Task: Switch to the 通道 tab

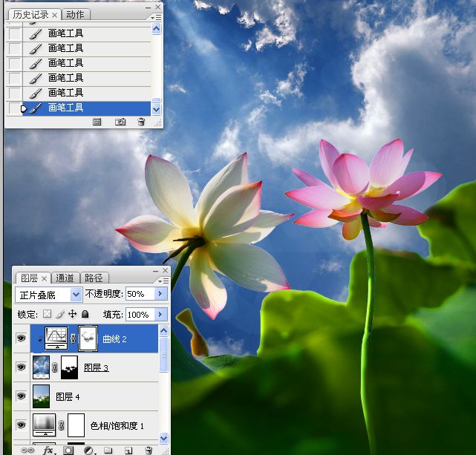Action: coord(65,278)
